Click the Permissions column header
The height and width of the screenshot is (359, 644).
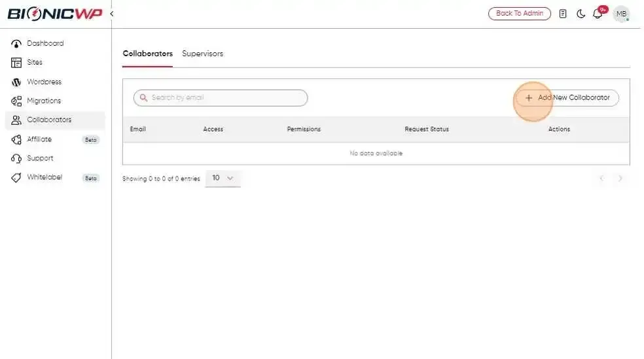(304, 129)
